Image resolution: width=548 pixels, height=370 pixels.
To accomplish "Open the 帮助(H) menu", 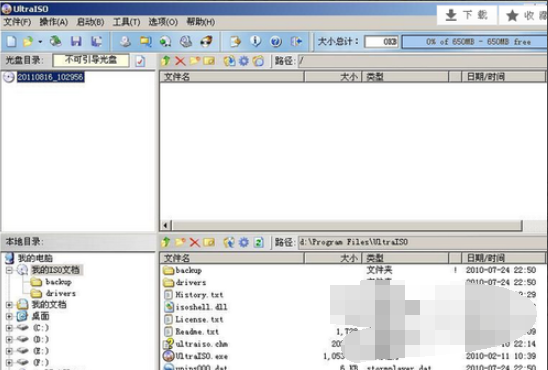I will click(x=201, y=22).
